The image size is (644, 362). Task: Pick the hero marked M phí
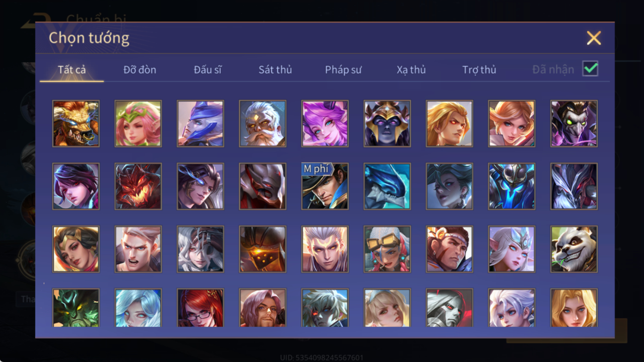(x=325, y=186)
